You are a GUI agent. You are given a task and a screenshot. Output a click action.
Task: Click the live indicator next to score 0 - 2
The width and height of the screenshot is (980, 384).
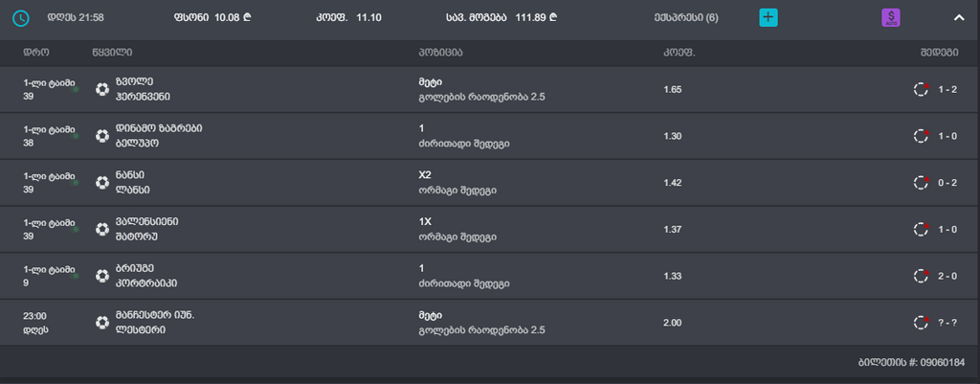921,182
